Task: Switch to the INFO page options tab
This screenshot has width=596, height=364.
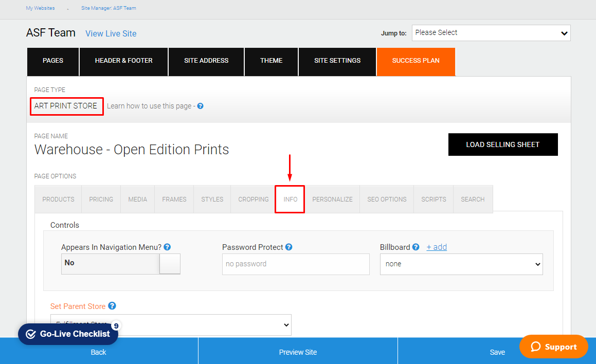Action: [x=290, y=199]
